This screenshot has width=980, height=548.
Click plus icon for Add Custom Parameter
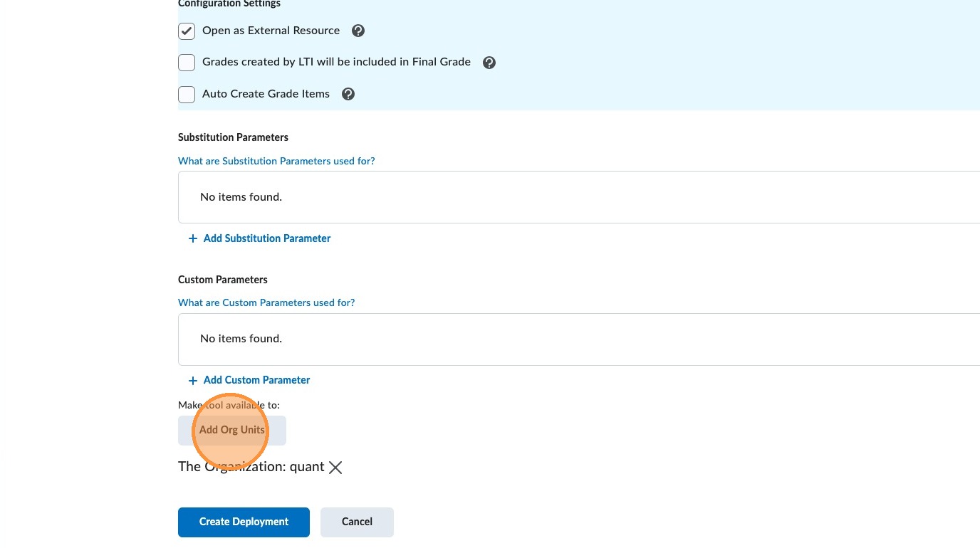(192, 381)
